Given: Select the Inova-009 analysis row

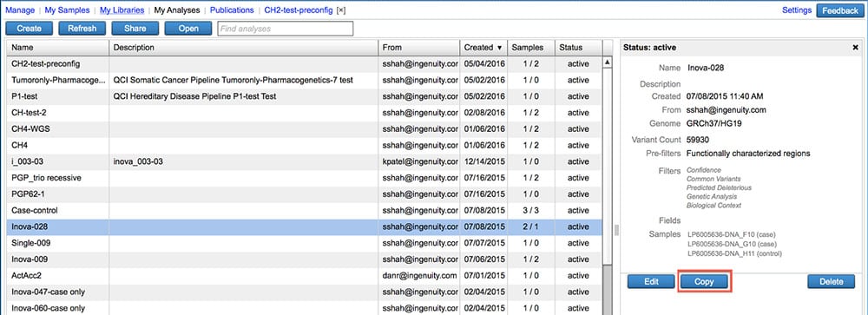Looking at the screenshot, I should (x=304, y=259).
